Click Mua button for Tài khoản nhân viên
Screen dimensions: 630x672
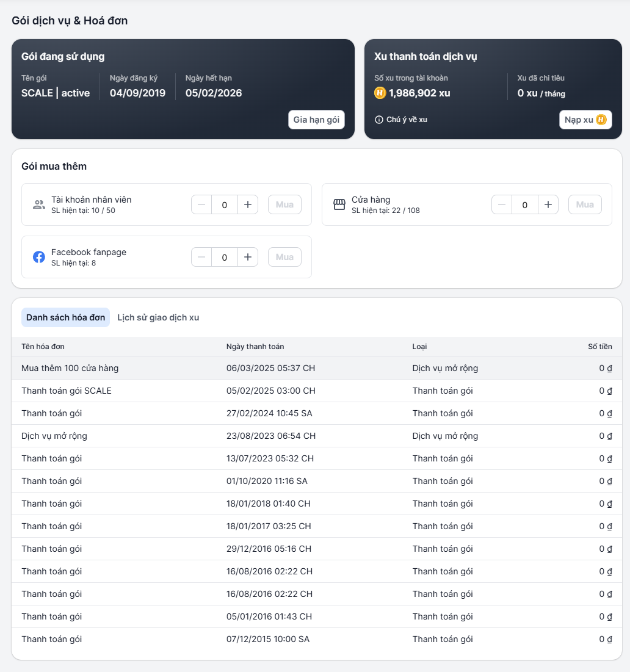tap(284, 205)
